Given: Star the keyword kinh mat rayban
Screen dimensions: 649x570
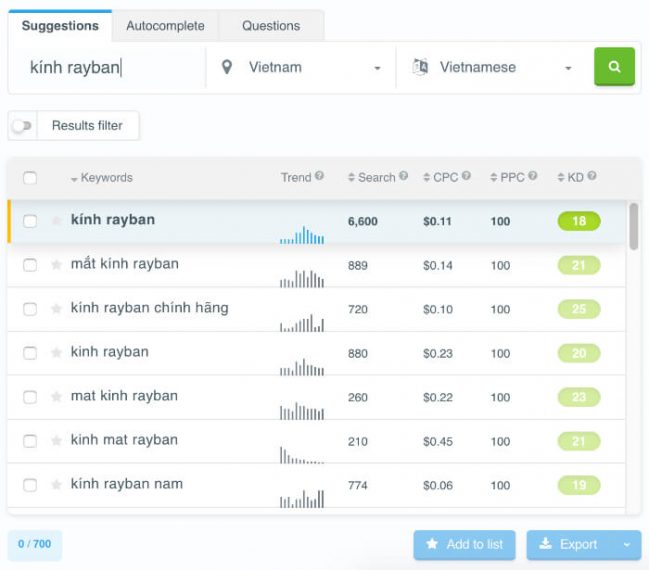Looking at the screenshot, I should point(56,440).
